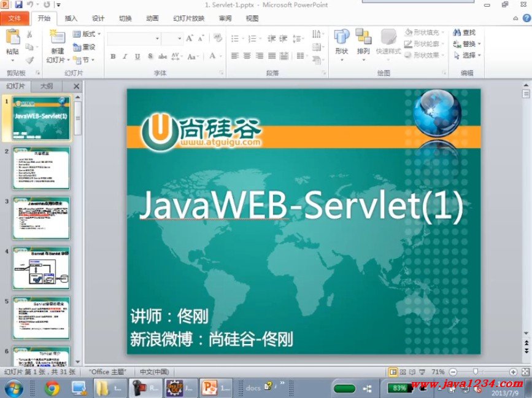This screenshot has height=398, width=532.
Task: Increase font size with larger A icon
Action: [190, 38]
